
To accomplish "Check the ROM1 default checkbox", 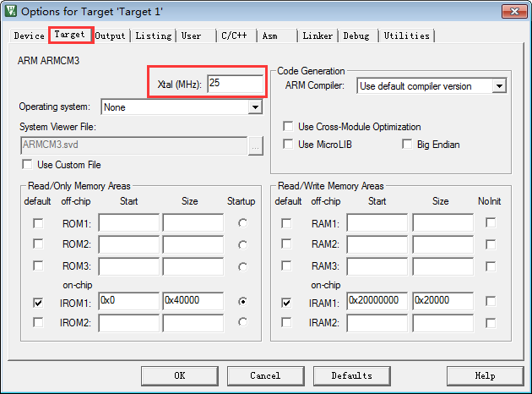I will (38, 223).
